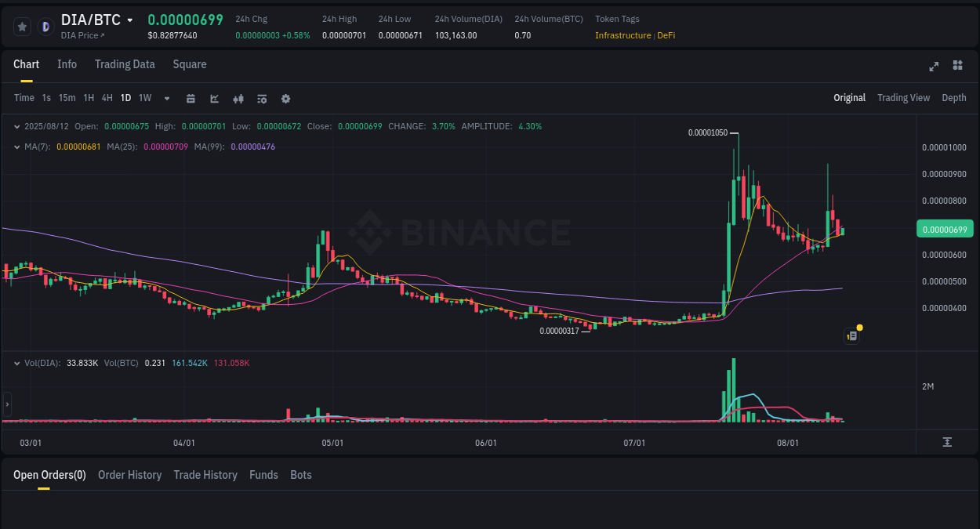Expand chart to fullscreen with arrows icon

click(x=933, y=66)
